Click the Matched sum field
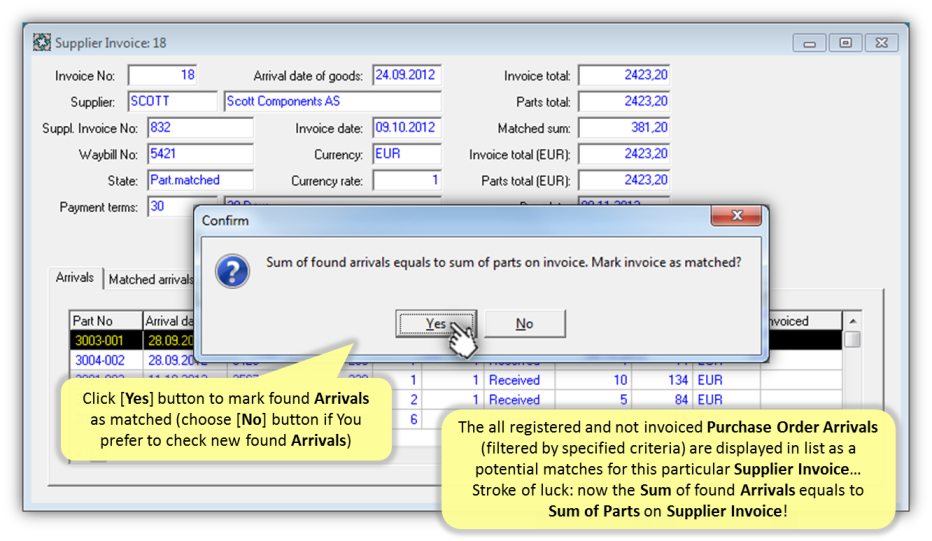This screenshot has height=541, width=932. [x=623, y=128]
